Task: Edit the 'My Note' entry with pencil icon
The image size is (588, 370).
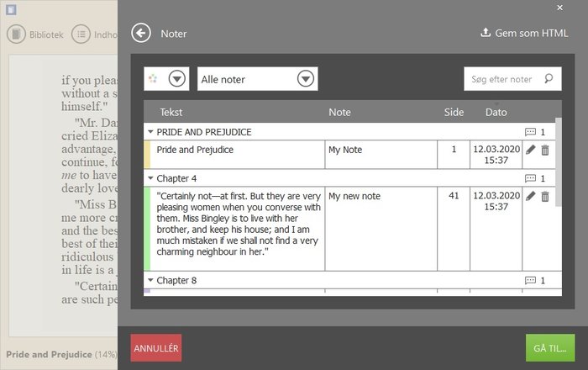Action: coord(530,150)
